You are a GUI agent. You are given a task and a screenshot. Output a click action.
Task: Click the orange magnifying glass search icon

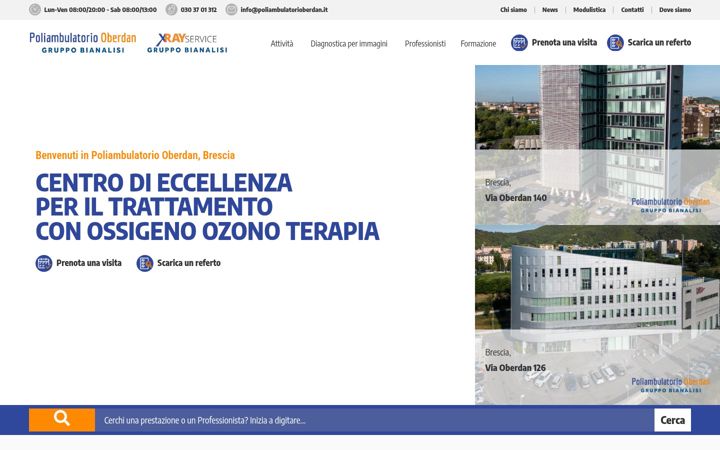62,420
